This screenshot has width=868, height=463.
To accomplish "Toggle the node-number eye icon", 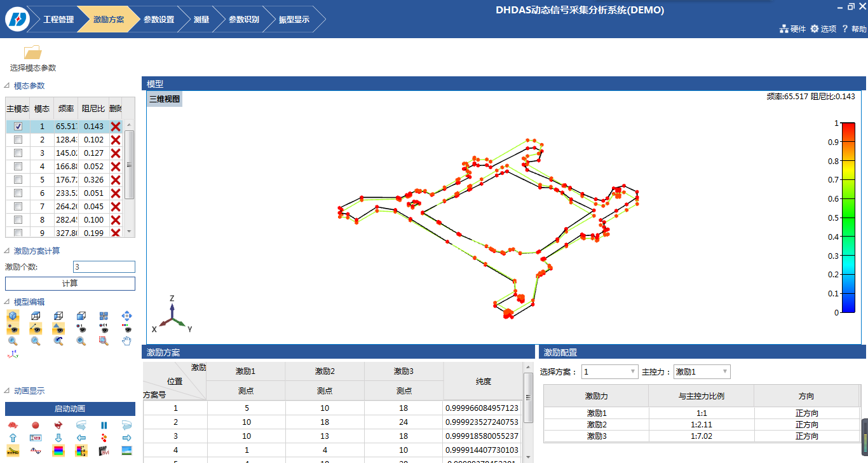I will [81, 328].
